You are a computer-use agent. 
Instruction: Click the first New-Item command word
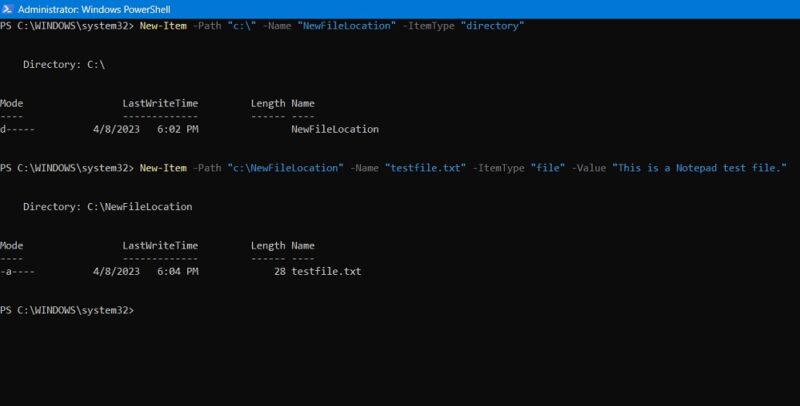(x=164, y=24)
